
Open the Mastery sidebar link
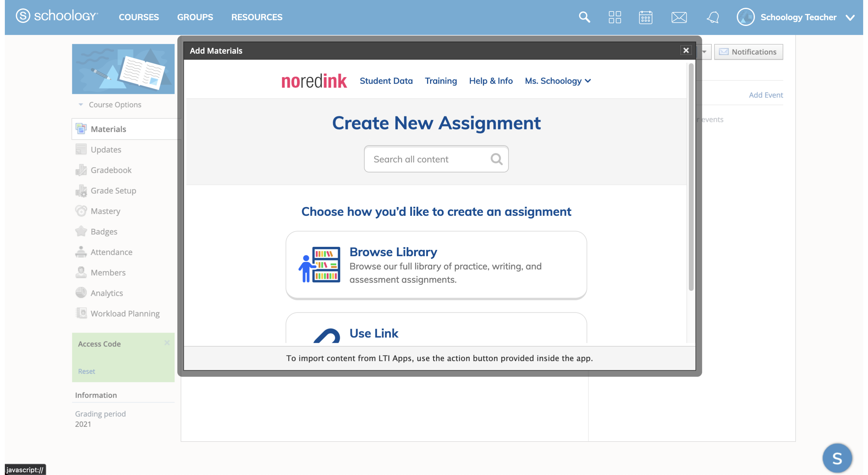(105, 211)
